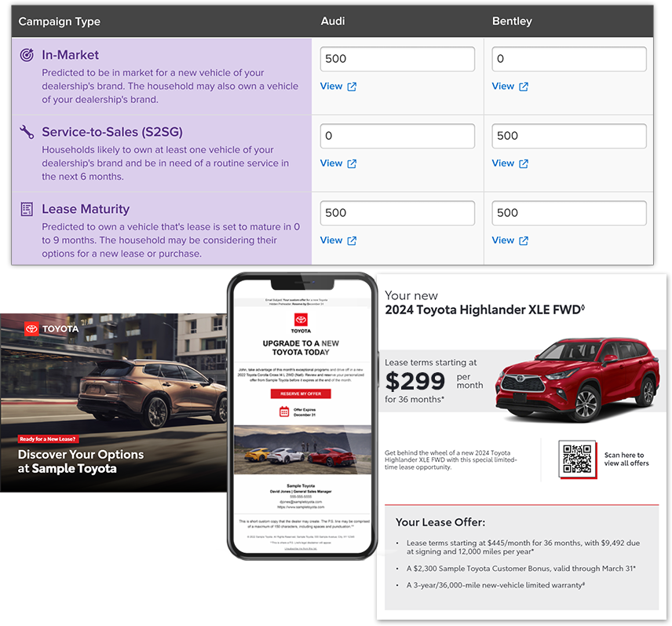Click external-link icon beside Bentley Lease Maturity View
Viewport: 672px width, 626px height.
point(524,240)
